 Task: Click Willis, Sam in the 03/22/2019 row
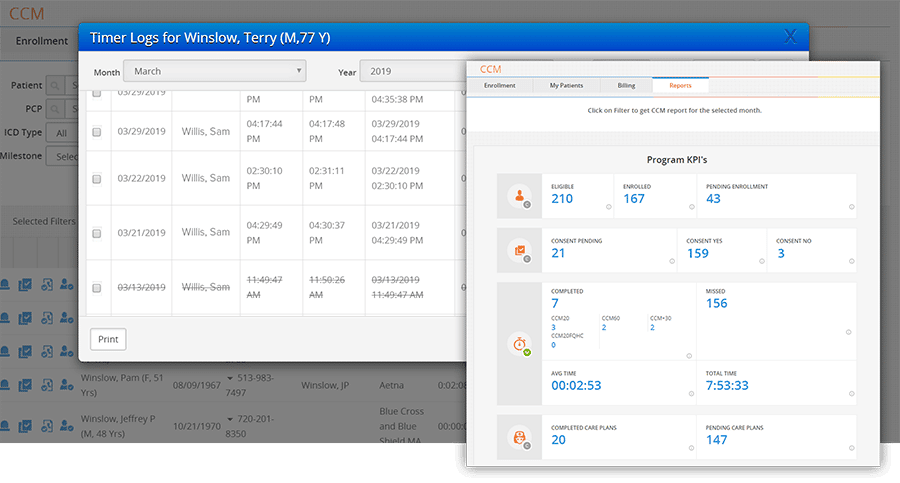point(205,178)
